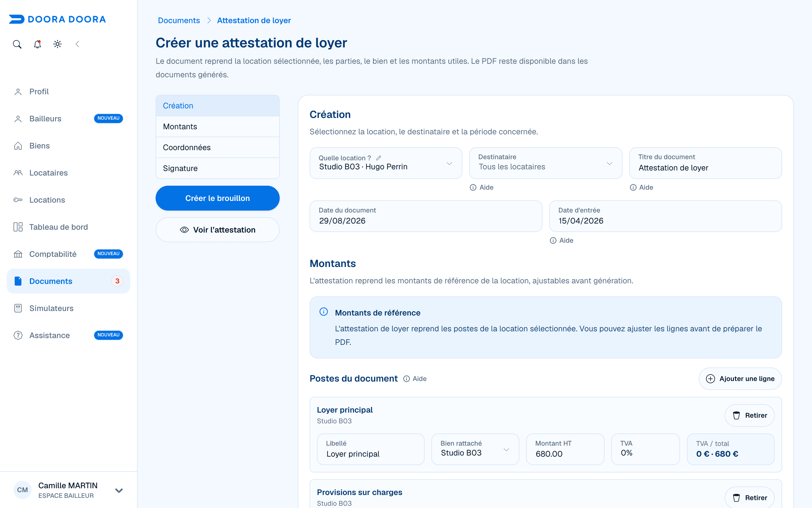Click the Comptabilité bank icon
The width and height of the screenshot is (812, 508).
[18, 254]
